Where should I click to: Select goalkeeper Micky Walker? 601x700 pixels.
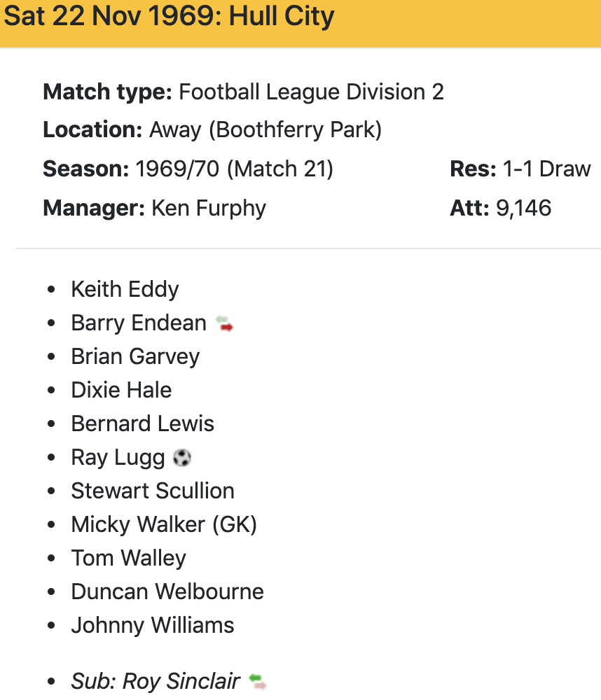tap(164, 524)
